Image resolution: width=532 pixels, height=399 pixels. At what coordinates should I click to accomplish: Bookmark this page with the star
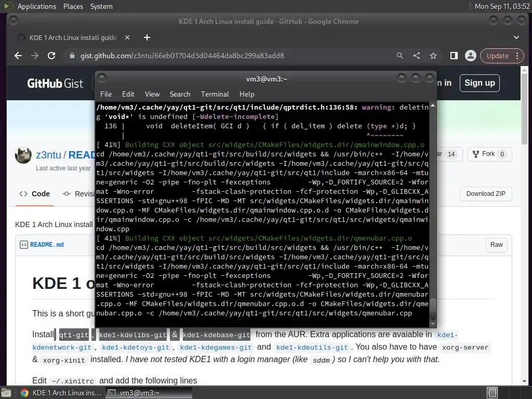(433, 56)
